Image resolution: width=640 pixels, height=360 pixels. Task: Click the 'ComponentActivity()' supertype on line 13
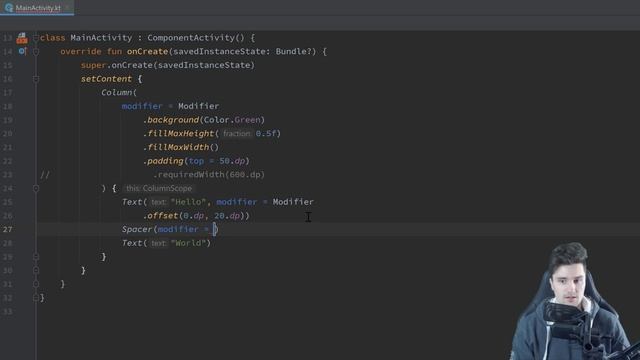(196, 38)
